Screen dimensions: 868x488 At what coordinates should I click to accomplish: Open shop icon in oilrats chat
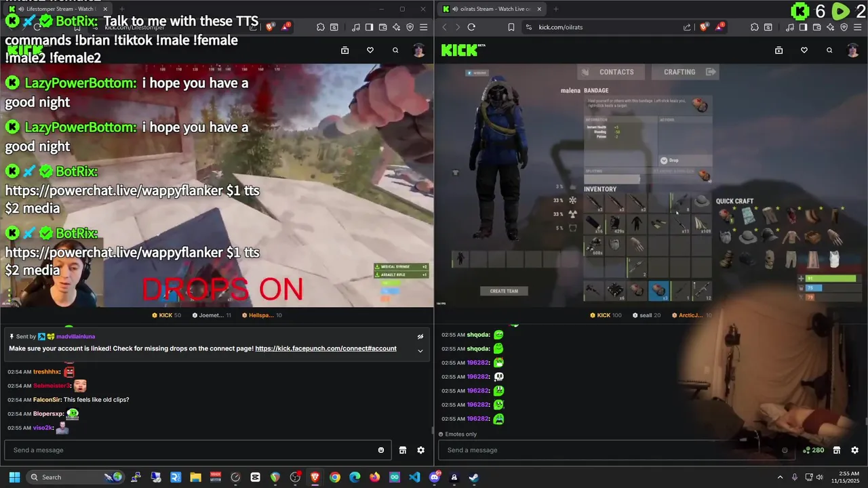[837, 450]
